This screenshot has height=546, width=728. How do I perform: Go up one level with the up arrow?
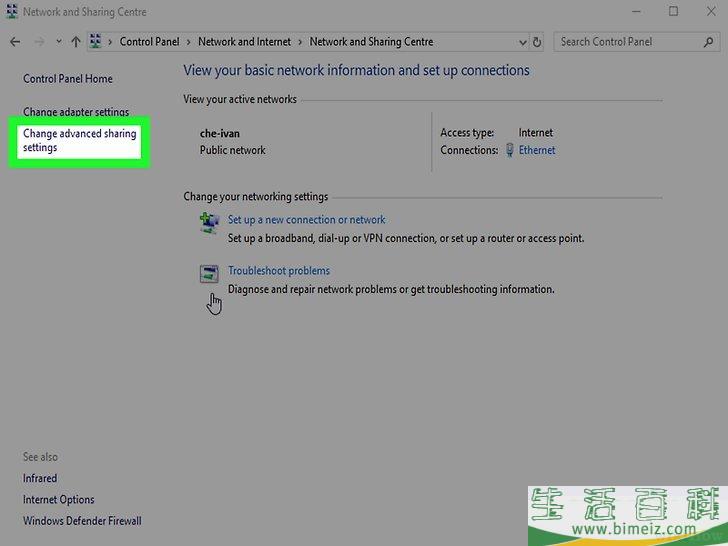click(75, 42)
